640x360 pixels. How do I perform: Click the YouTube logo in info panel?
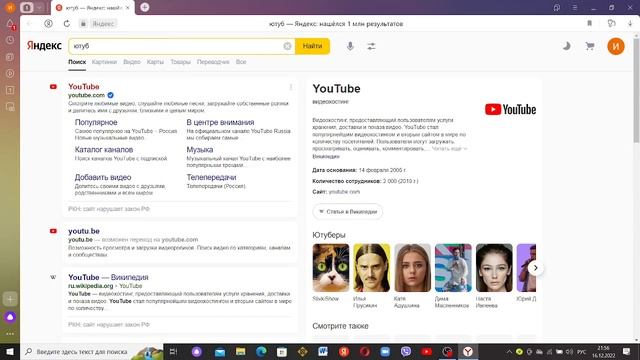510,109
